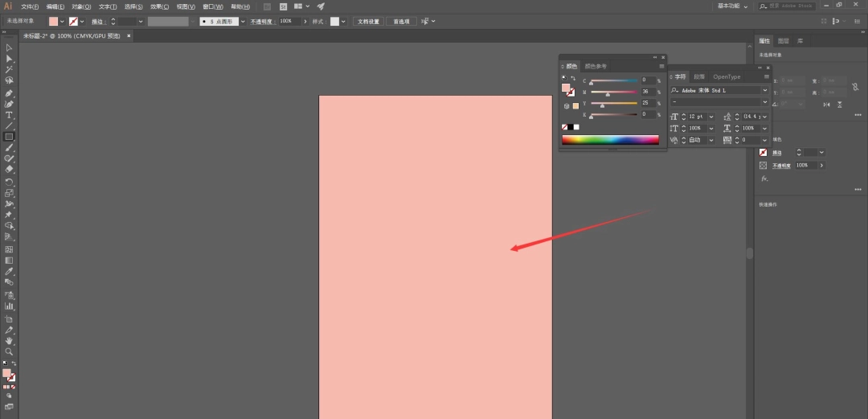Image resolution: width=868 pixels, height=419 pixels.
Task: Switch to the Libraries tab in right panel
Action: [800, 41]
